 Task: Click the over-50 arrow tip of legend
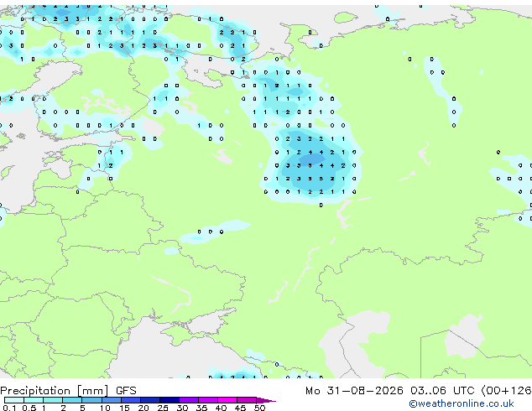(x=266, y=400)
